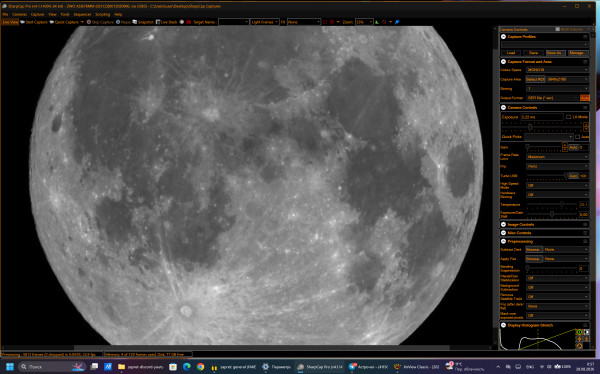Open the Background Subtraction dropdown

point(557,287)
